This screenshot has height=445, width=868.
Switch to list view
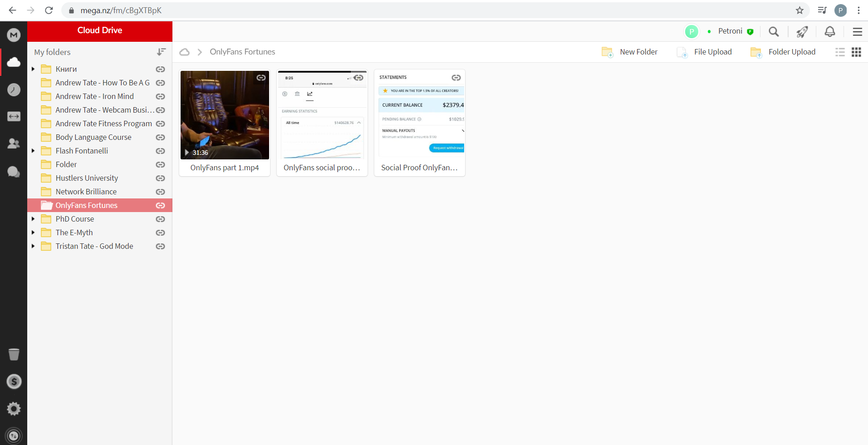(x=840, y=52)
